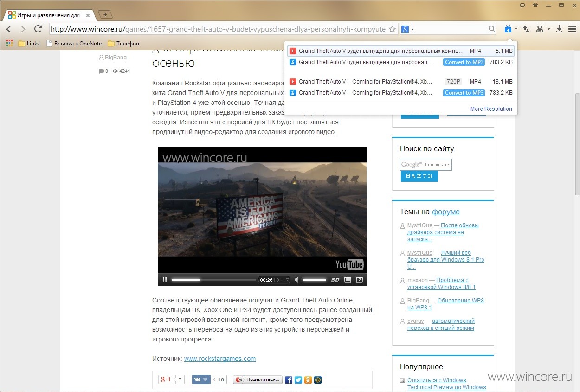The width and height of the screenshot is (580, 392).
Task: Open video in fullscreen pop-out
Action: tap(359, 280)
